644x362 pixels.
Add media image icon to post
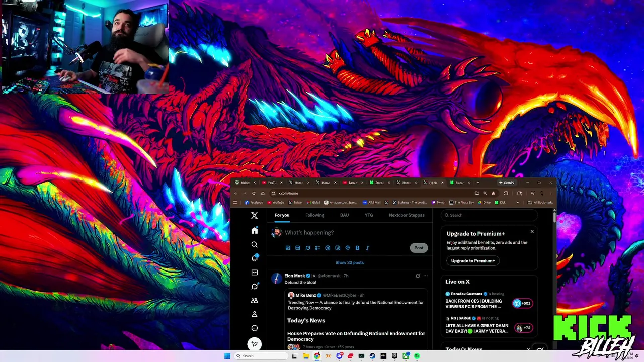pyautogui.click(x=288, y=248)
